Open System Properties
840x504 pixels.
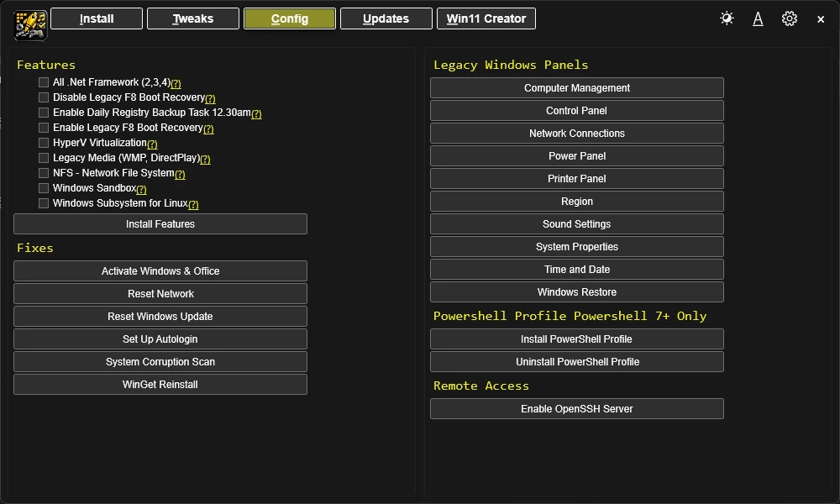pyautogui.click(x=577, y=246)
